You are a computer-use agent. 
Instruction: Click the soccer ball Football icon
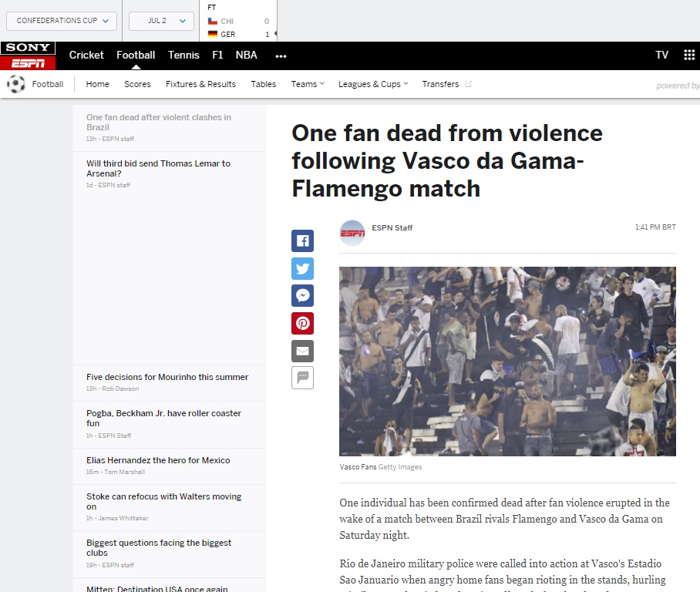coord(16,84)
